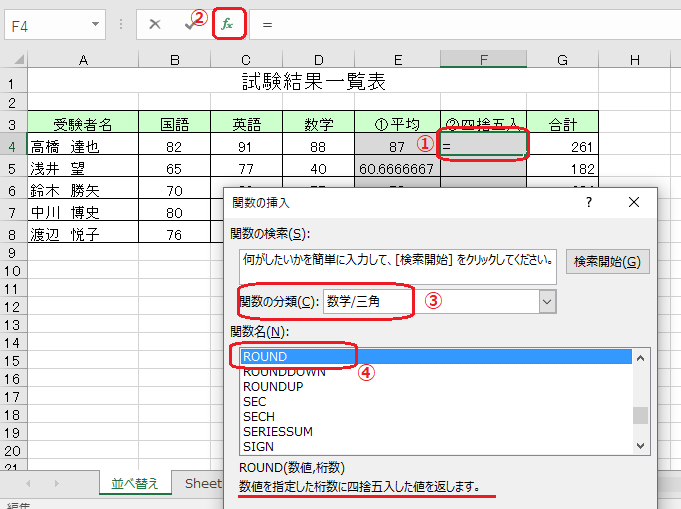681x509 pixels.
Task: Cancel formula entry with X icon
Action: [x=155, y=24]
